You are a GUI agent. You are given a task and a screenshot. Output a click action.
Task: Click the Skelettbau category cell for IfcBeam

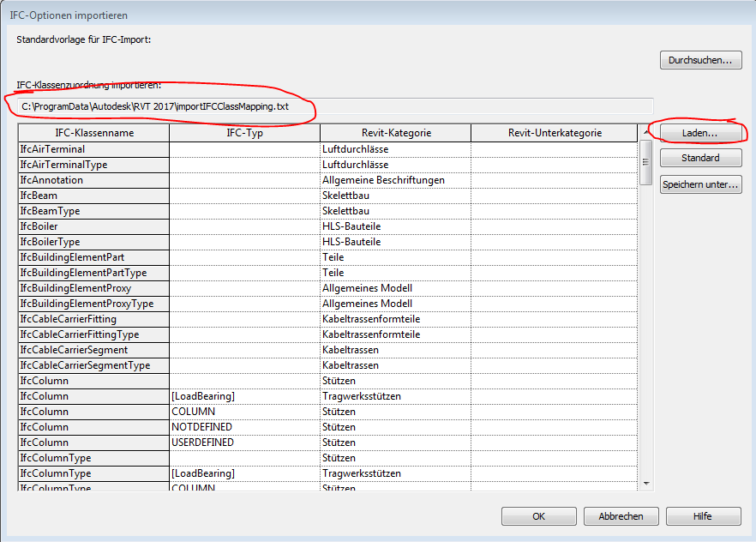(x=395, y=196)
